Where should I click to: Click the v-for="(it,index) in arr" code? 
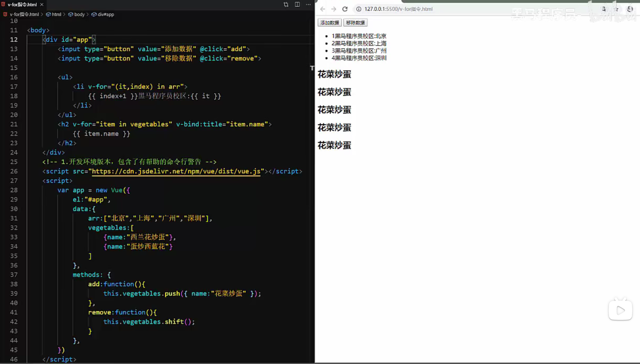[x=136, y=87]
